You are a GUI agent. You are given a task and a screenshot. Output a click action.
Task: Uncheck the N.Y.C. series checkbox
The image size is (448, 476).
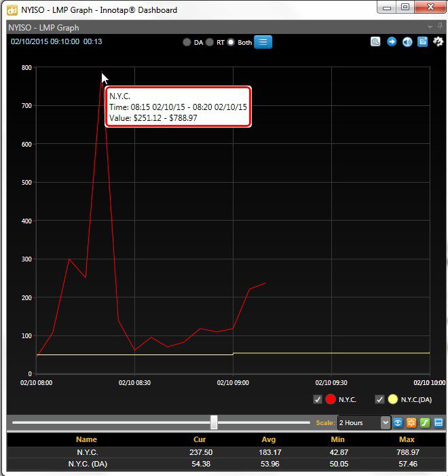(x=318, y=399)
